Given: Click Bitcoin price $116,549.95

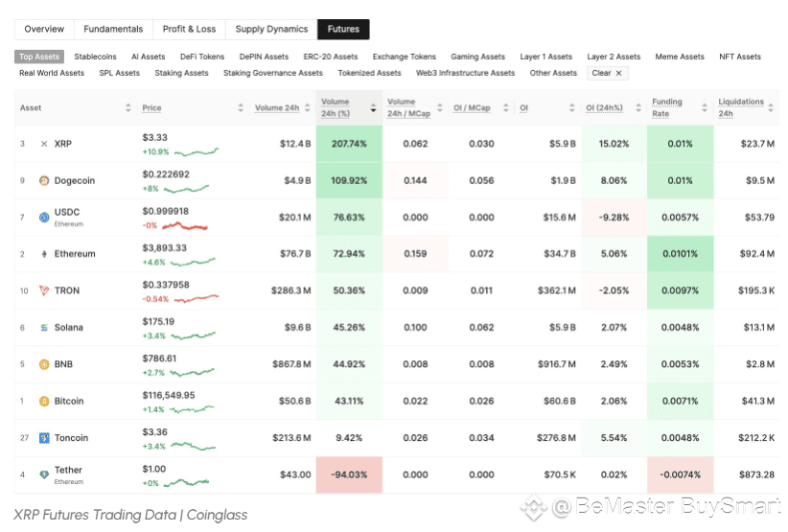Looking at the screenshot, I should 169,395.
